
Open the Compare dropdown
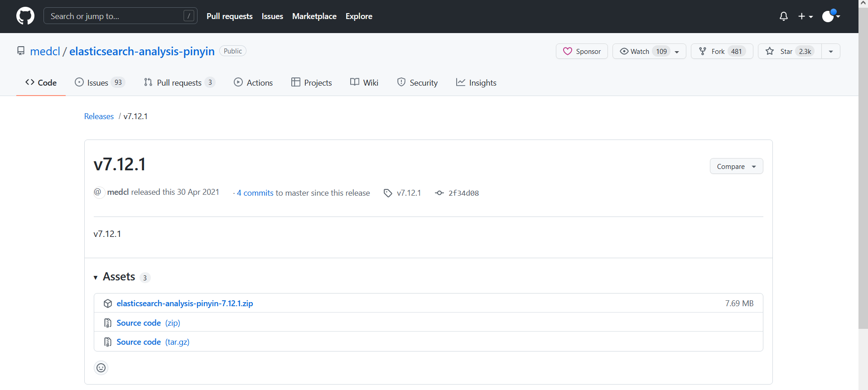pyautogui.click(x=736, y=166)
